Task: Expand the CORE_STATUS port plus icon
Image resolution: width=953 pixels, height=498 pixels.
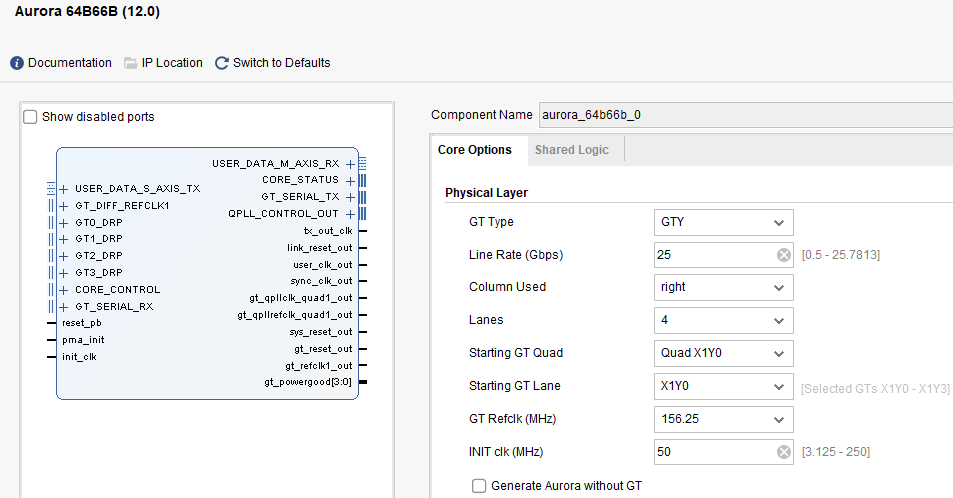Action: 350,181
